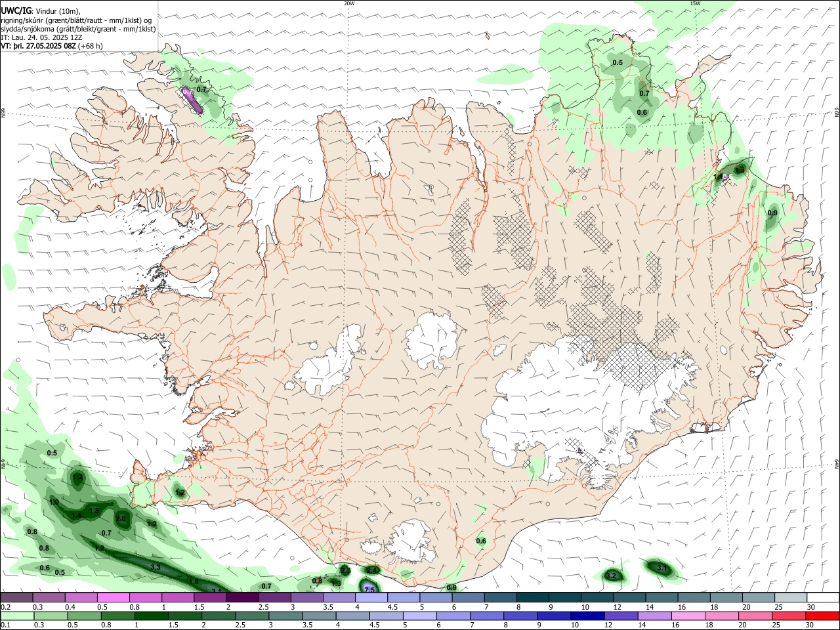Click the bright red final rain scale swatch
Viewport: 840px width, 630px height.
pyautogui.click(x=821, y=616)
